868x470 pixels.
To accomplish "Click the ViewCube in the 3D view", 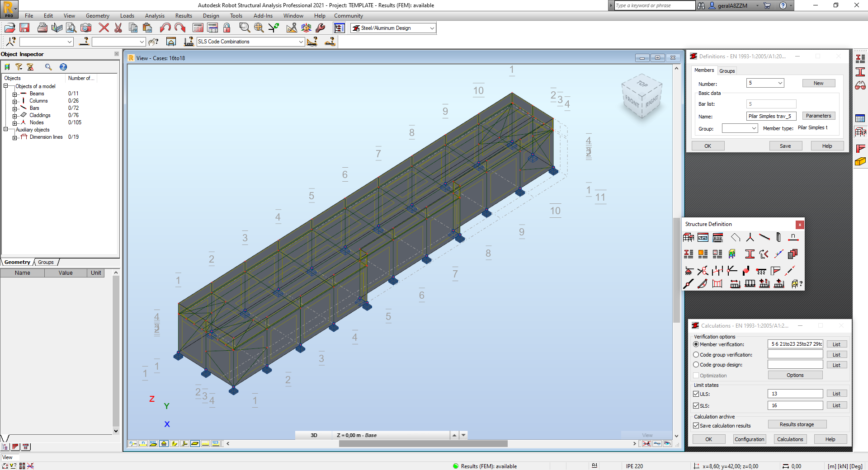I will (642, 95).
